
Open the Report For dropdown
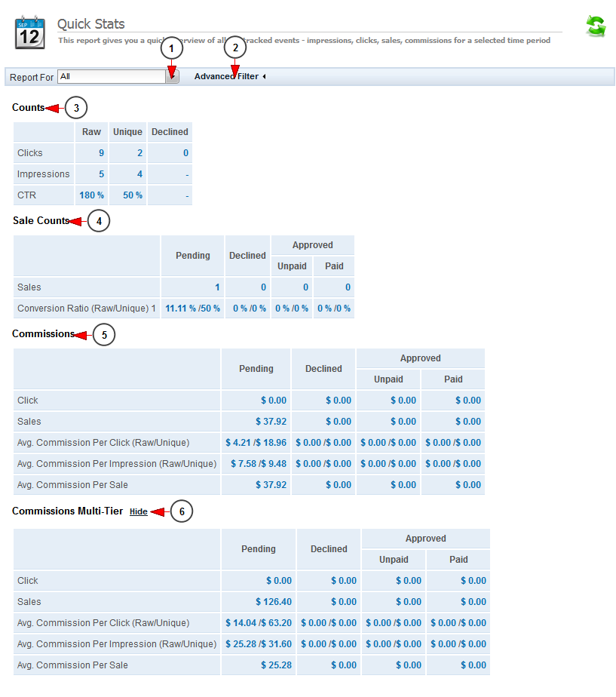173,76
